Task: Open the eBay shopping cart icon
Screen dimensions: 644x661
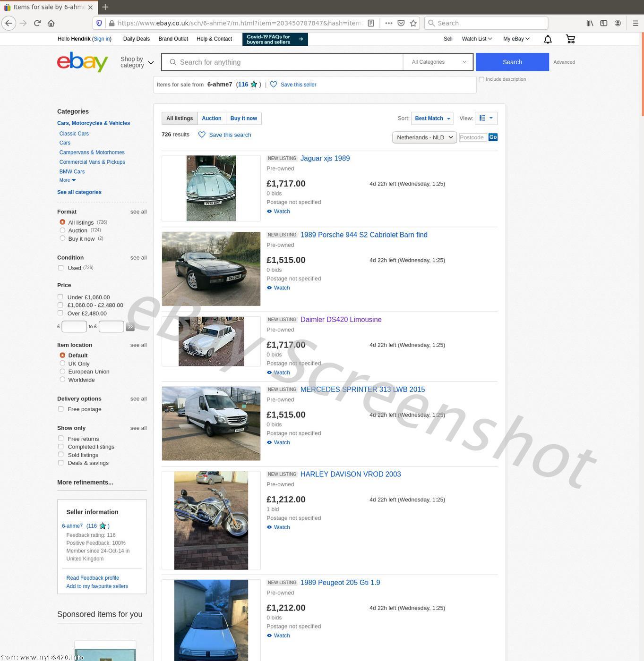Action: 570,39
